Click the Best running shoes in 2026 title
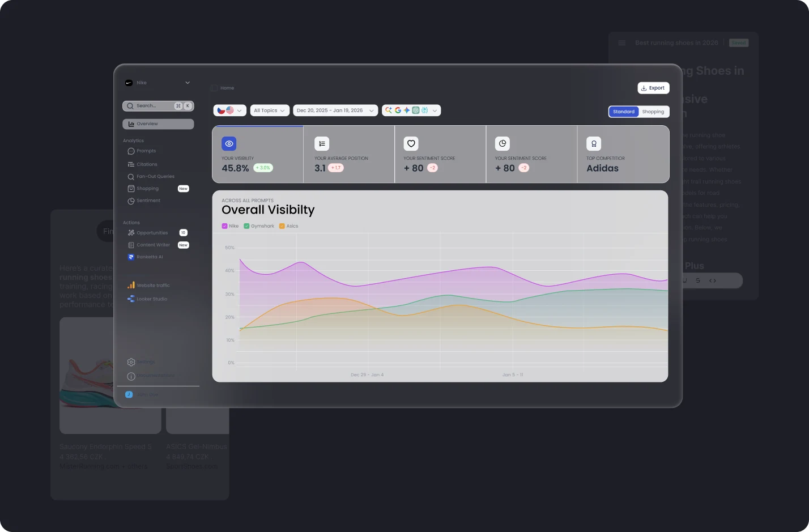 [x=676, y=43]
